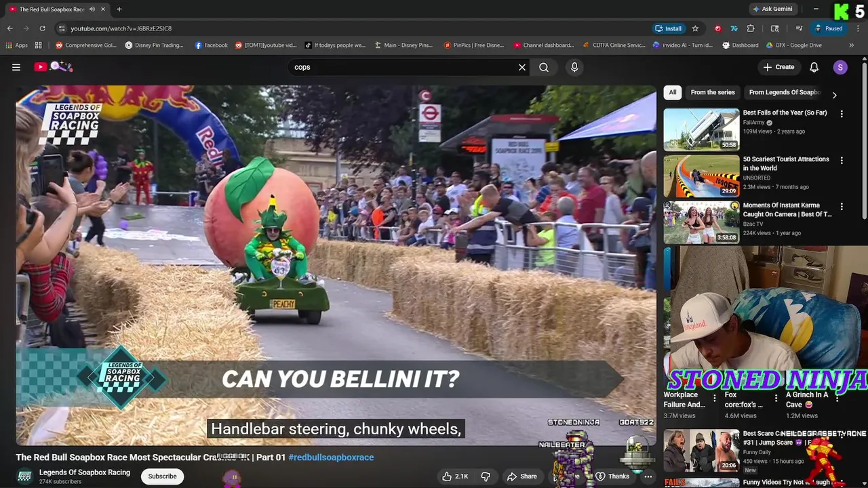The image size is (868, 488).
Task: Open the Legends Of Soapbox Racing channel avatar
Action: 24,476
